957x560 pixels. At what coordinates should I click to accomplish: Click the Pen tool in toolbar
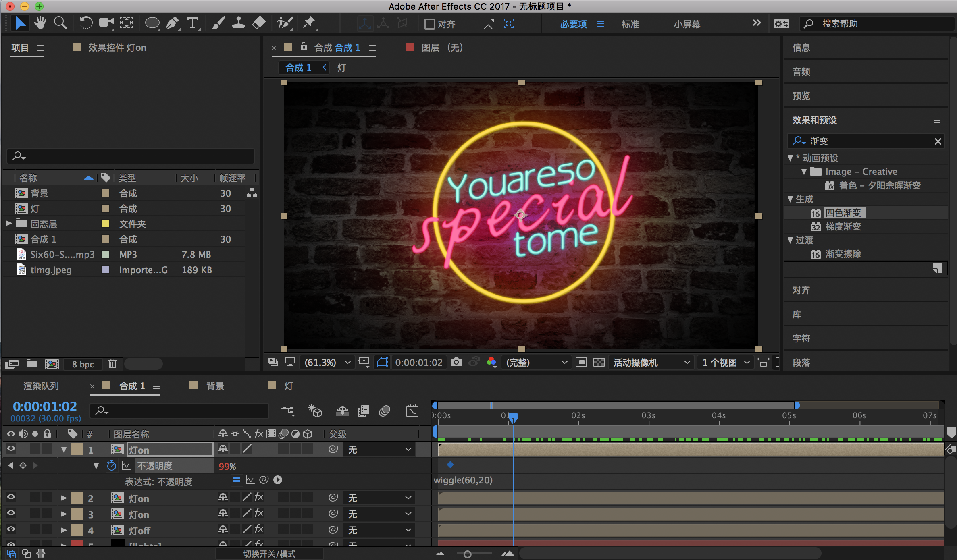click(x=172, y=24)
